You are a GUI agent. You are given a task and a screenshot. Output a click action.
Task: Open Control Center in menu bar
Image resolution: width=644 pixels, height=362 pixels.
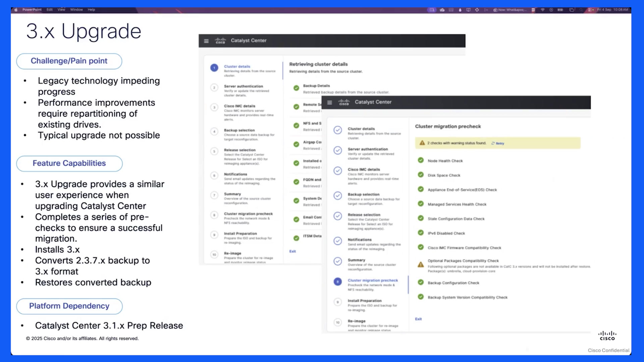591,10
